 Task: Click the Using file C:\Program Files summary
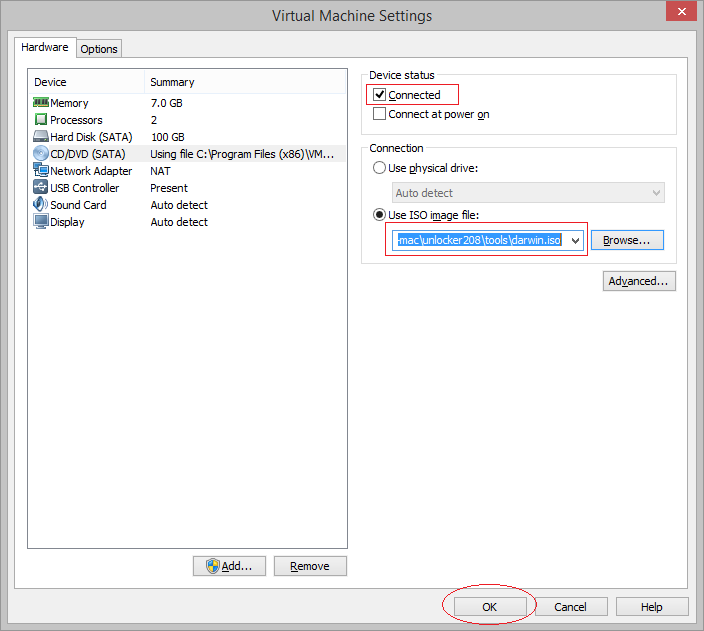coord(242,154)
